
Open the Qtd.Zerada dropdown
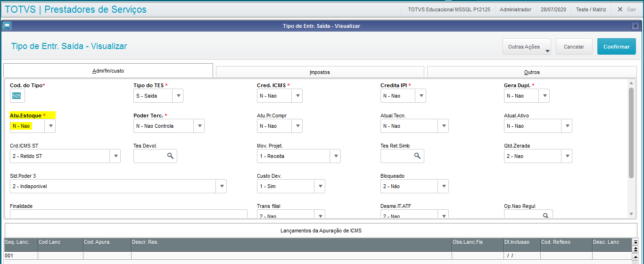[567, 156]
